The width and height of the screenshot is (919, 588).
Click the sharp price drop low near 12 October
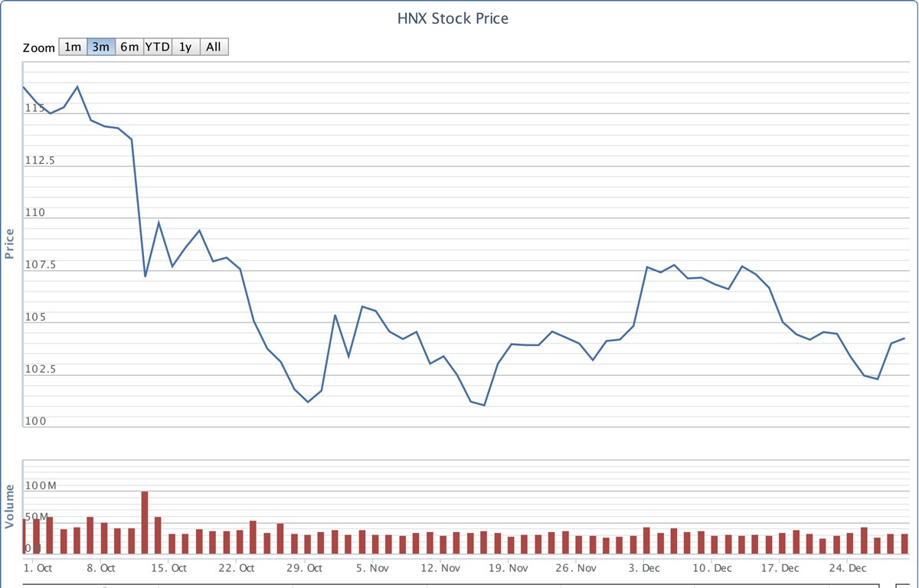click(x=146, y=276)
